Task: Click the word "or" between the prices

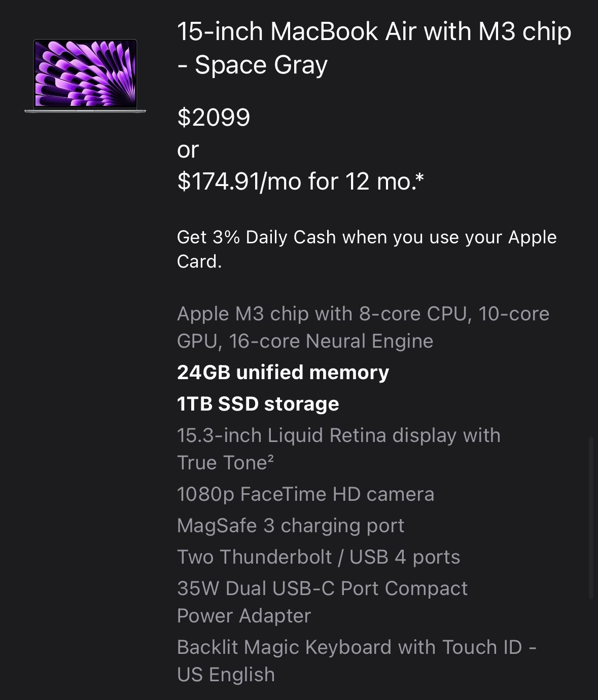Action: pos(188,150)
